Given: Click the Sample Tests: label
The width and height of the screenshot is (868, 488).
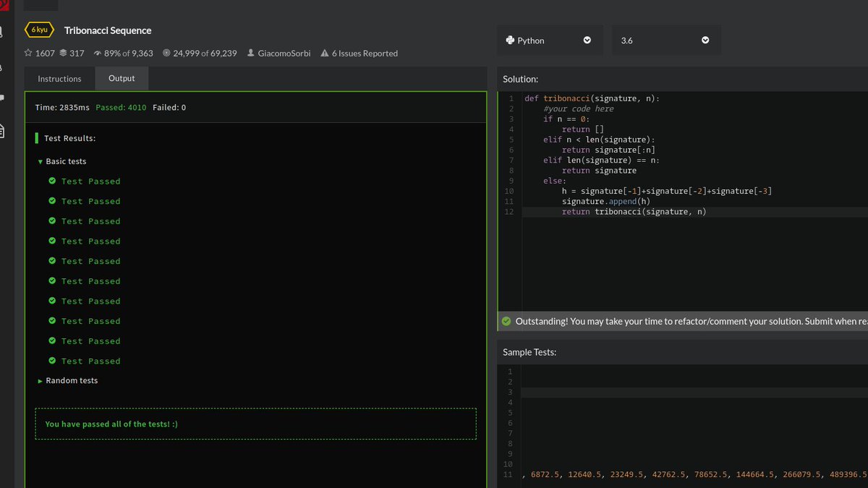Looking at the screenshot, I should pyautogui.click(x=529, y=352).
